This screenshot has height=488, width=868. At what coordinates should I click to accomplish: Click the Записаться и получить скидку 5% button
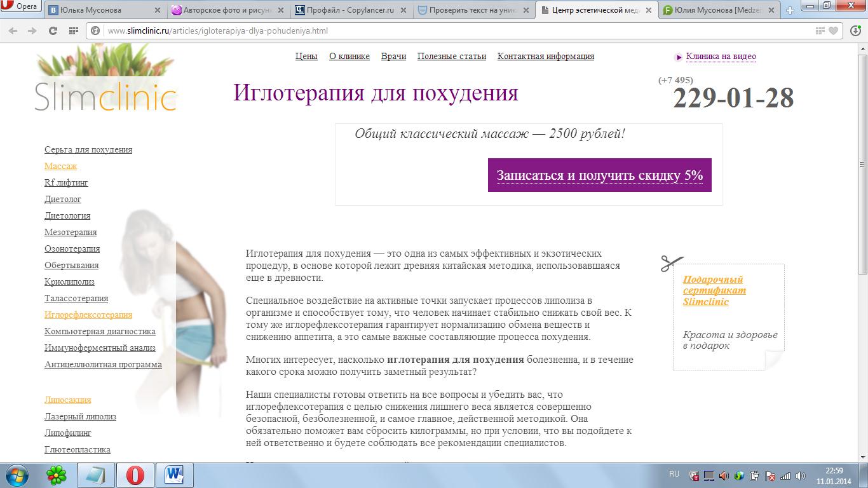coord(599,175)
